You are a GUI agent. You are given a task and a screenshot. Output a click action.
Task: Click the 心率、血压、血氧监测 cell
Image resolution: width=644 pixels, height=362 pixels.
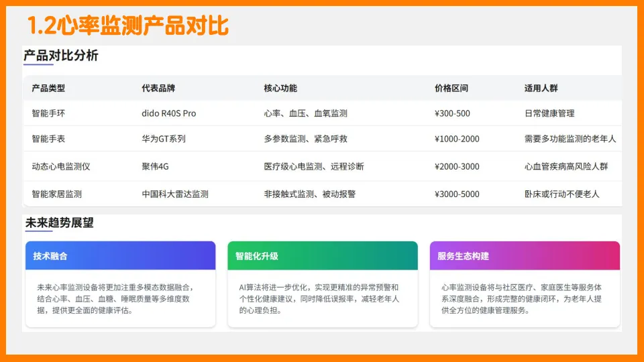tap(306, 113)
